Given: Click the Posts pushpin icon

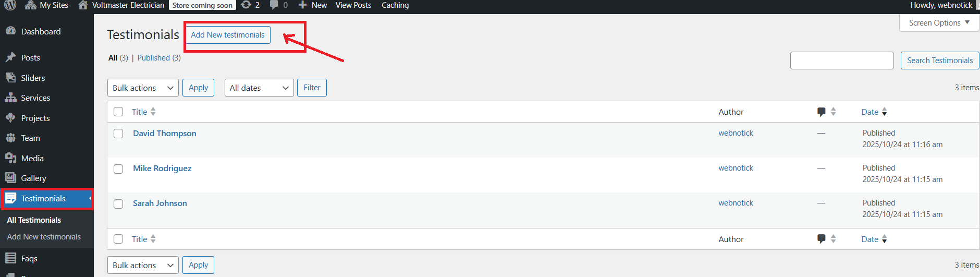Looking at the screenshot, I should (10, 57).
